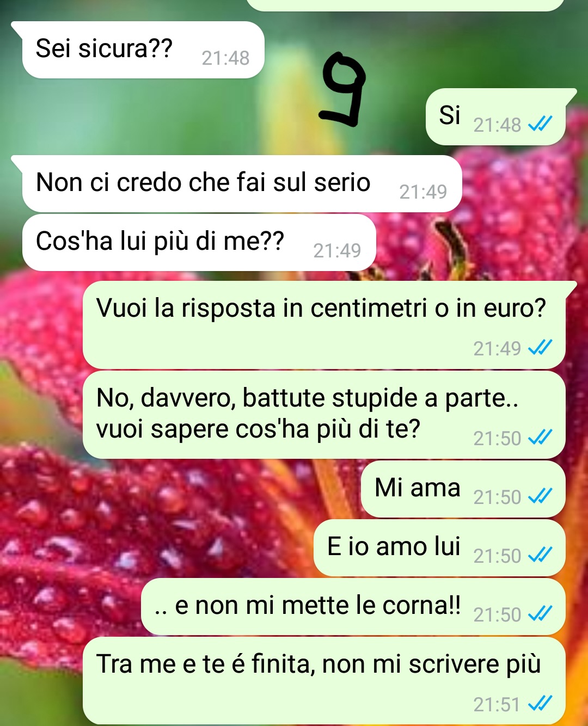588x726 pixels.
Task: Select ".. e non mi mette le corna!!" message
Action: tap(353, 606)
